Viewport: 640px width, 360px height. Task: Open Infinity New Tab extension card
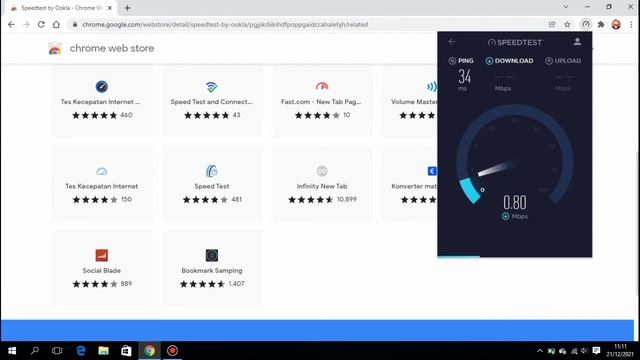click(322, 184)
